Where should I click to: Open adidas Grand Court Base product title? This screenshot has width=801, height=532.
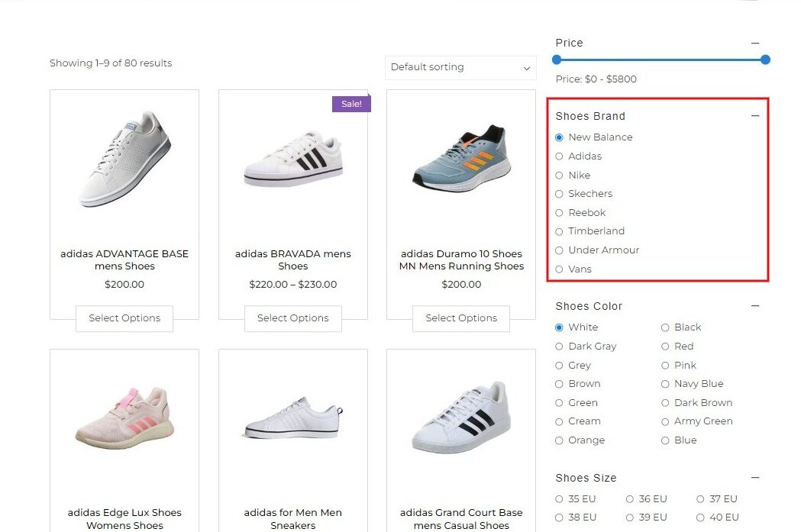point(461,519)
